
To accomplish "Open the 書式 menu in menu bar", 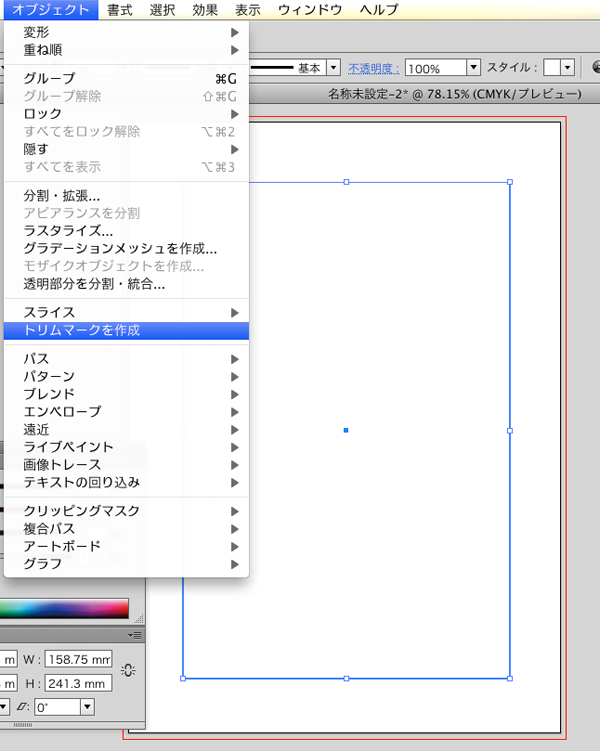I will [120, 10].
